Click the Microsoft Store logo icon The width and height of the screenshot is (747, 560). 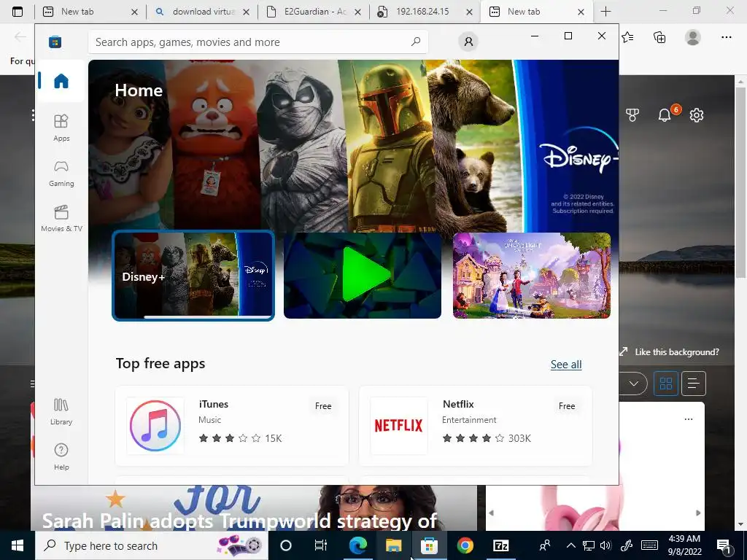click(x=55, y=42)
